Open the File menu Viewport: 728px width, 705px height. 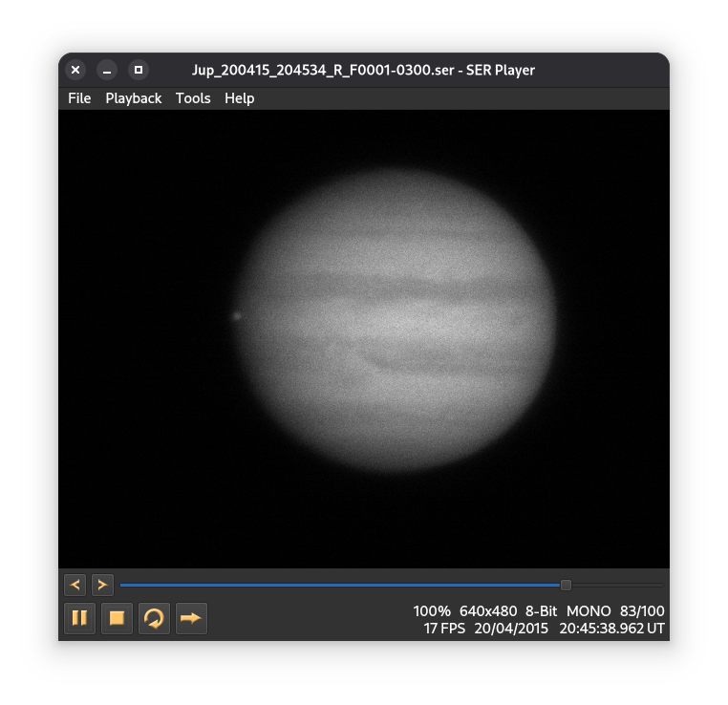coord(79,98)
